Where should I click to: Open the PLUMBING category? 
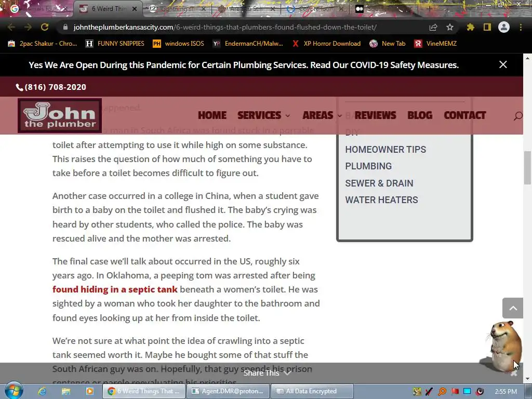pyautogui.click(x=368, y=166)
